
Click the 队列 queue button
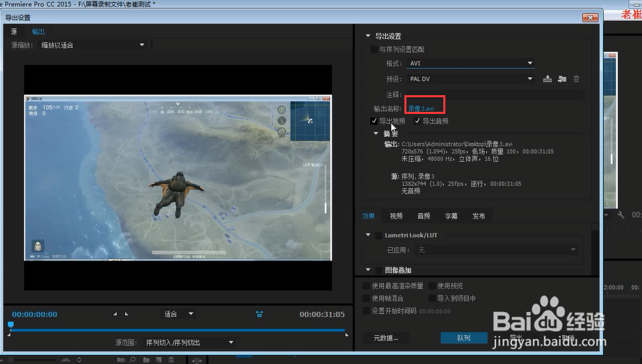(463, 338)
